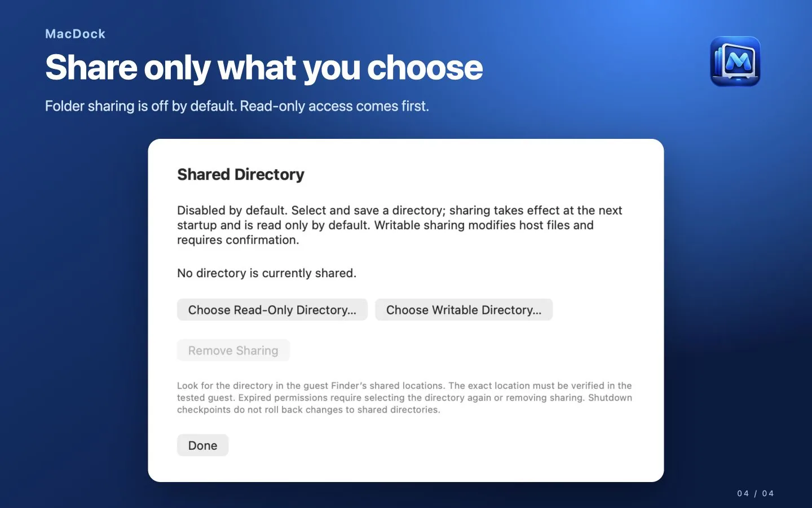Click the 04 / 04 page indicator
The width and height of the screenshot is (812, 508).
point(756,493)
